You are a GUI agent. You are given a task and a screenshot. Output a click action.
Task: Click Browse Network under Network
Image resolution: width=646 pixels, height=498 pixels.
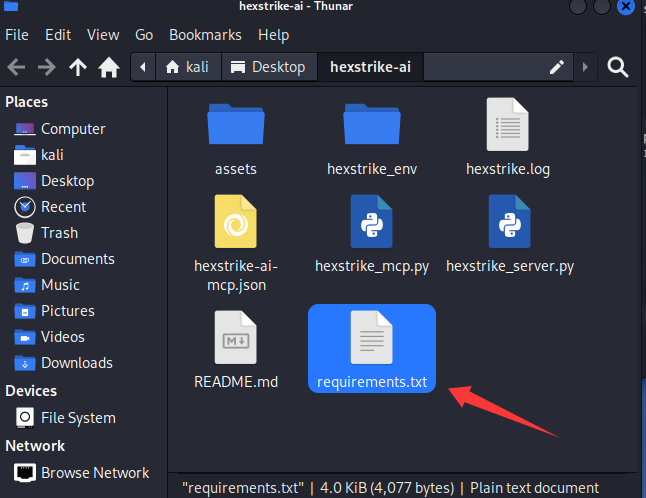pyautogui.click(x=82, y=472)
